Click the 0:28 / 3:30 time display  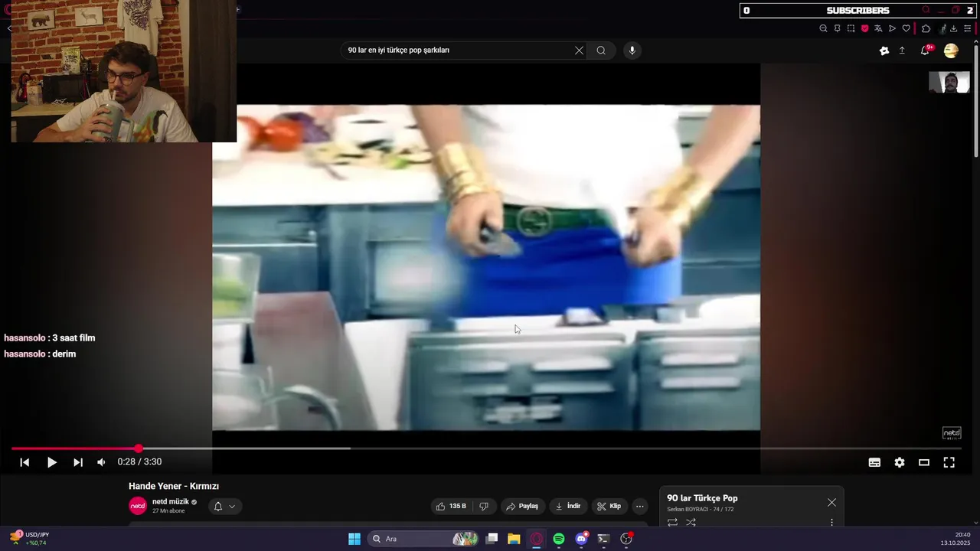pos(139,462)
